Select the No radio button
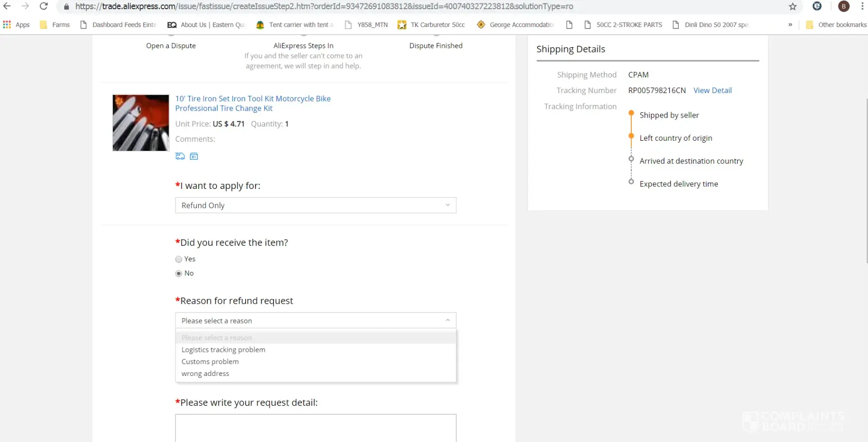 (x=179, y=273)
